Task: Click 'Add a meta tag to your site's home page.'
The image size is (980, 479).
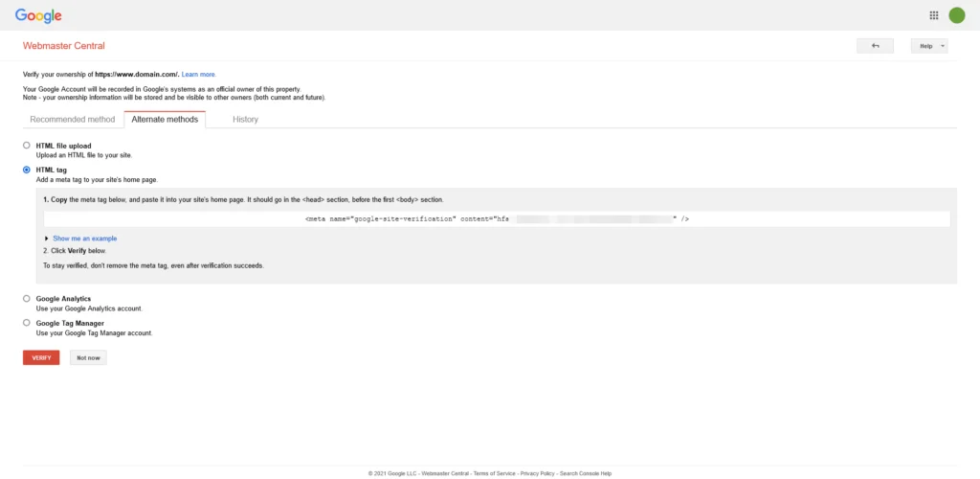Action: point(97,179)
